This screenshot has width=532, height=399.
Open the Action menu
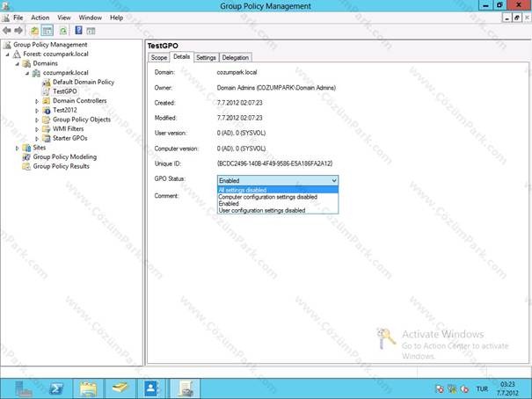click(x=40, y=18)
